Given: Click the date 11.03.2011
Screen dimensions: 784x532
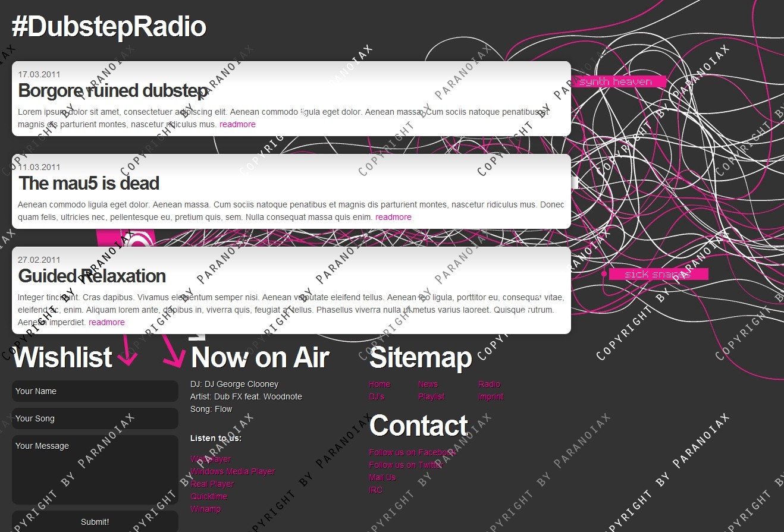Looking at the screenshot, I should point(39,167).
